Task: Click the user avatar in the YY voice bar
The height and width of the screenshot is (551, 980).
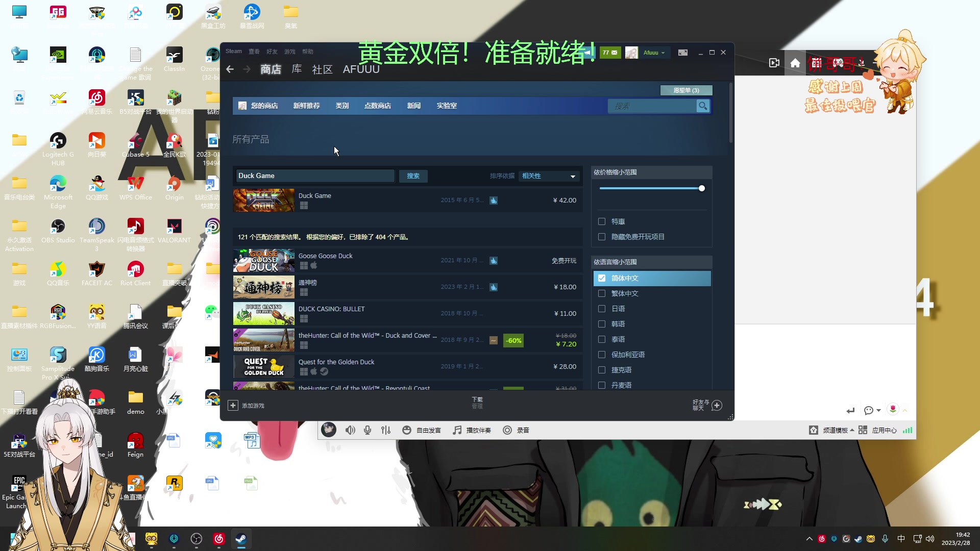Action: pos(329,430)
